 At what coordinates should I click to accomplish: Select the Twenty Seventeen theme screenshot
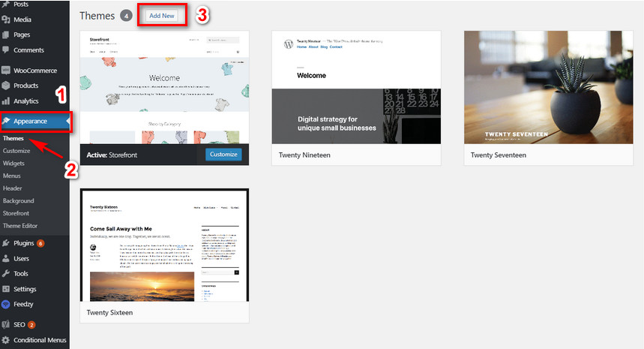(548, 87)
